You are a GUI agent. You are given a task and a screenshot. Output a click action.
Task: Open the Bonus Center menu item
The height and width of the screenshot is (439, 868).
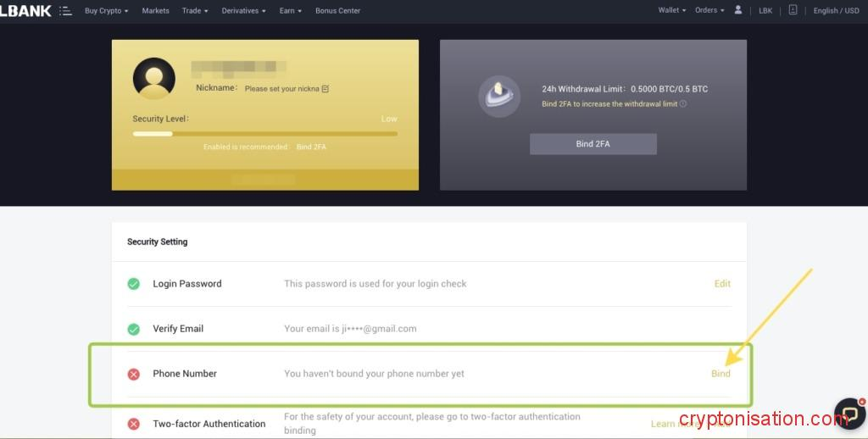(337, 11)
